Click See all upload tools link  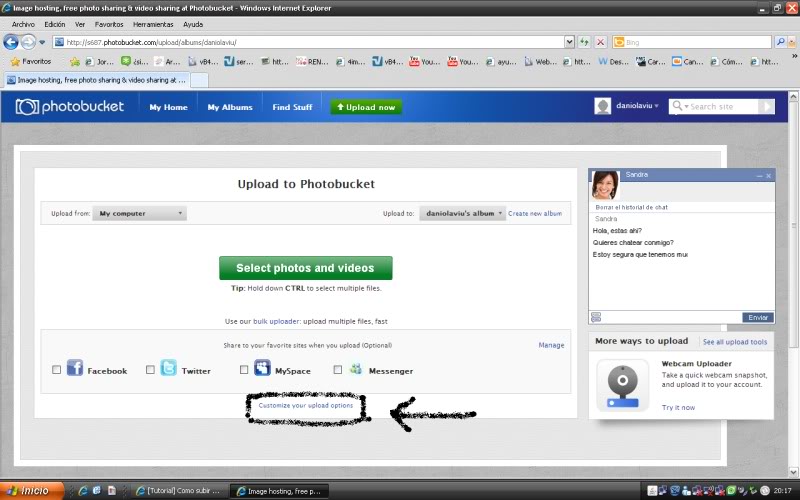click(x=735, y=342)
